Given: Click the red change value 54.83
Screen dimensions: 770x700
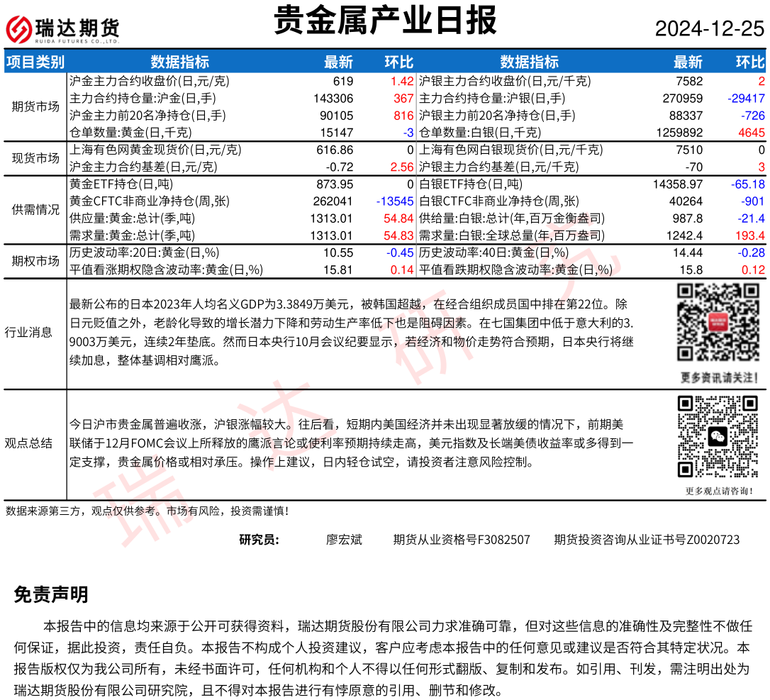Looking at the screenshot, I should 398,236.
